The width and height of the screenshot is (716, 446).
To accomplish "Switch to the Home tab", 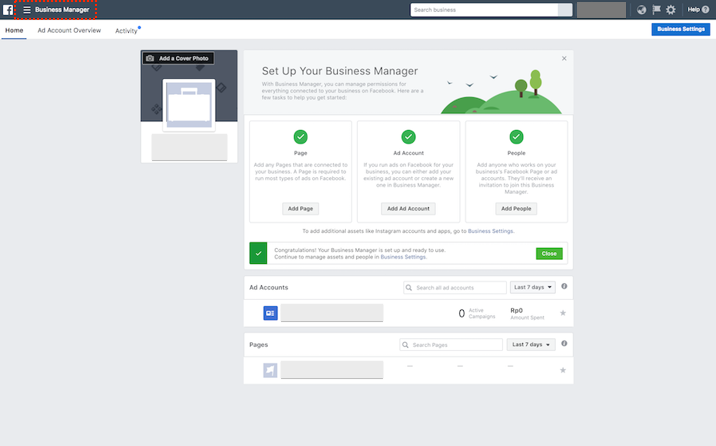I will (14, 30).
